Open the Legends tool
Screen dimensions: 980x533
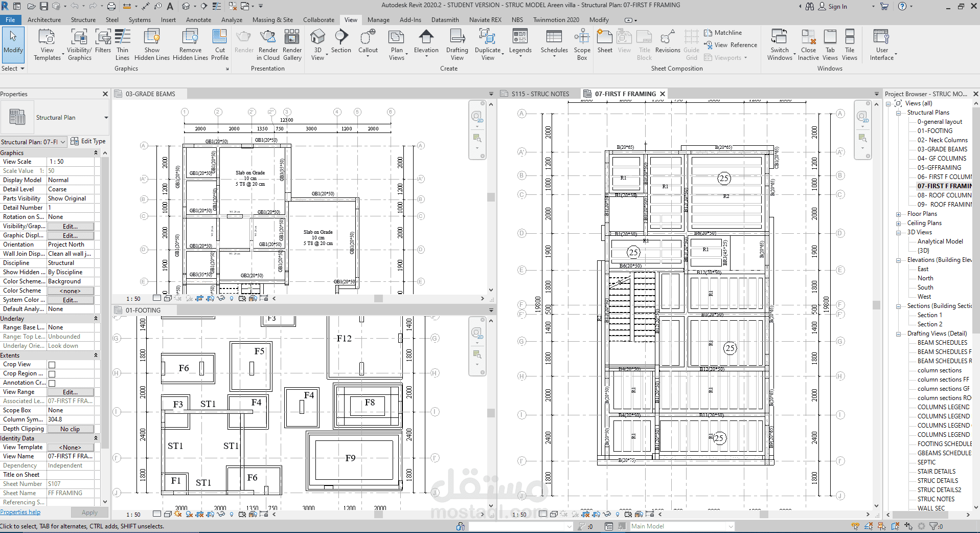tap(520, 42)
